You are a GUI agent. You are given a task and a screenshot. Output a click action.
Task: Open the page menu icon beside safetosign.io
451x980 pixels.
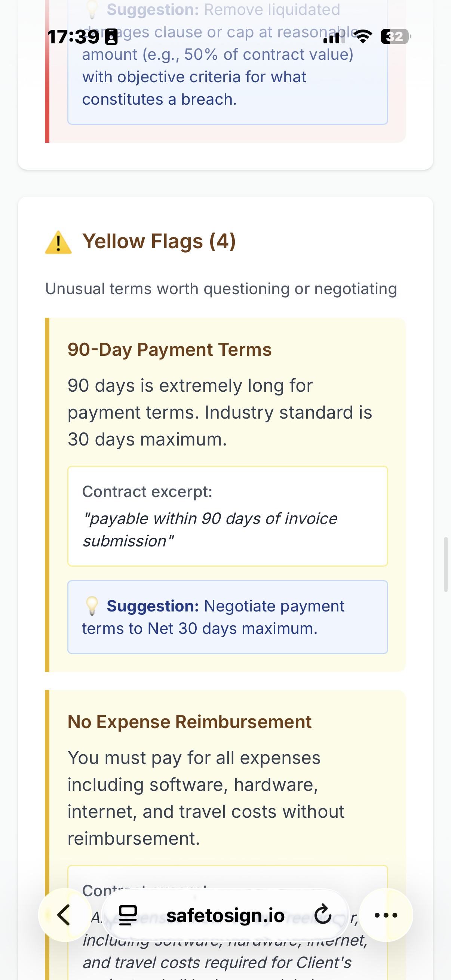pos(128,915)
